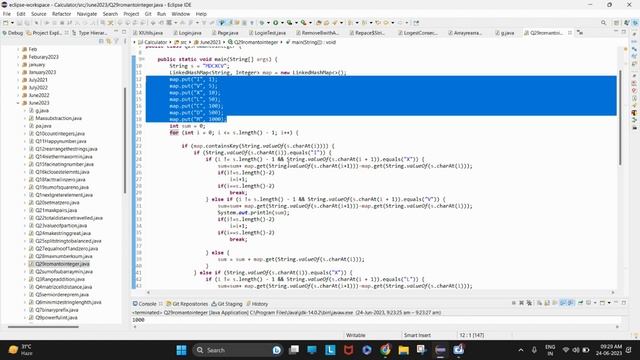Select Q9powerfulint.java in the tree
640x360 pixels.
[56, 318]
